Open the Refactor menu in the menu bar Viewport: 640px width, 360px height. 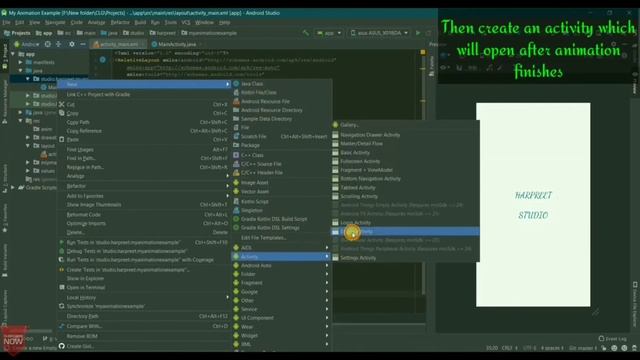point(120,22)
